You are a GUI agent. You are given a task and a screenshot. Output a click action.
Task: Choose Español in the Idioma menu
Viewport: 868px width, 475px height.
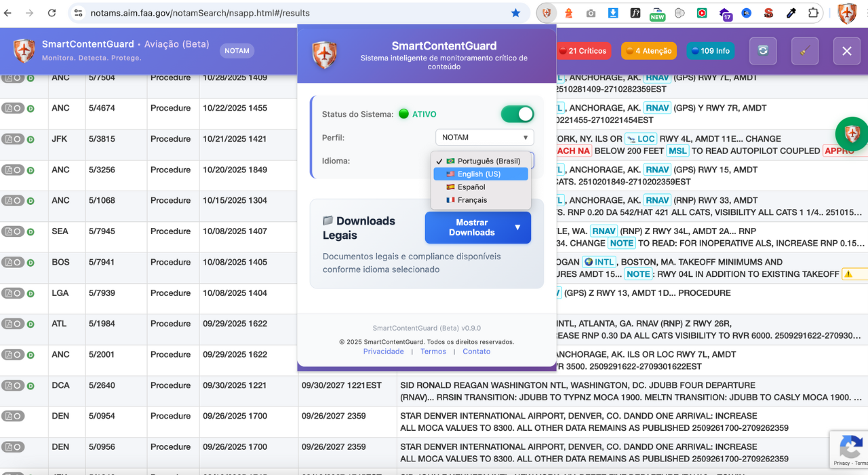[471, 187]
